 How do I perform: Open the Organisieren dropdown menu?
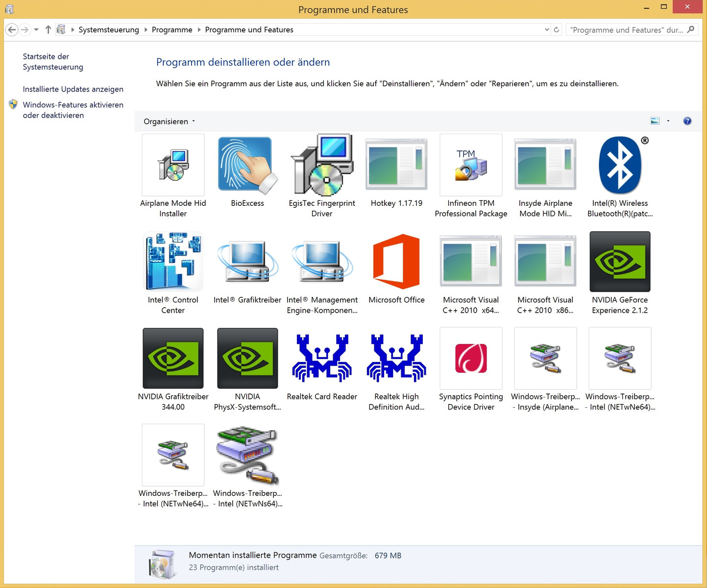click(170, 122)
